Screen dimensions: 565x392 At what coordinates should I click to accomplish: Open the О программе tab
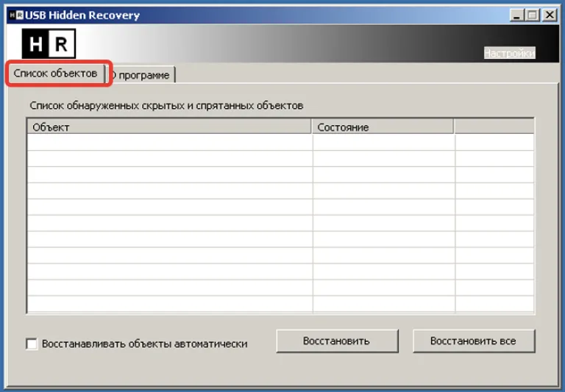pyautogui.click(x=141, y=75)
